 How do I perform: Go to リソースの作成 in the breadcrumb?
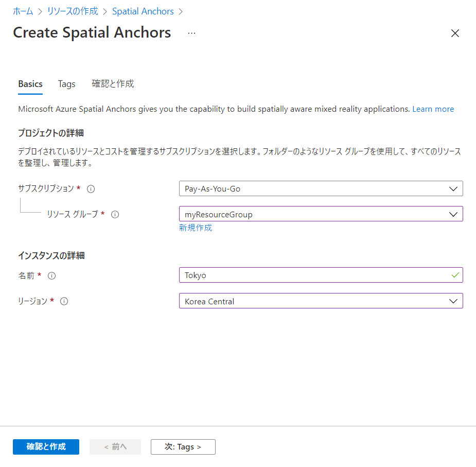(x=73, y=11)
